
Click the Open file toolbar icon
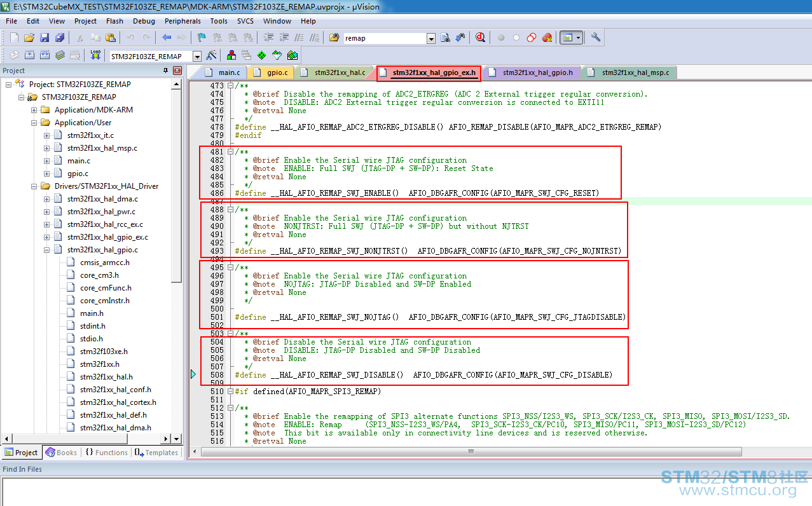point(29,38)
